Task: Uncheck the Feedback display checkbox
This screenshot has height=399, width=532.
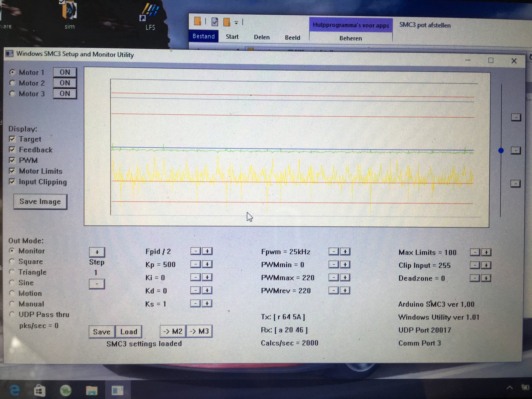Action: [x=12, y=150]
